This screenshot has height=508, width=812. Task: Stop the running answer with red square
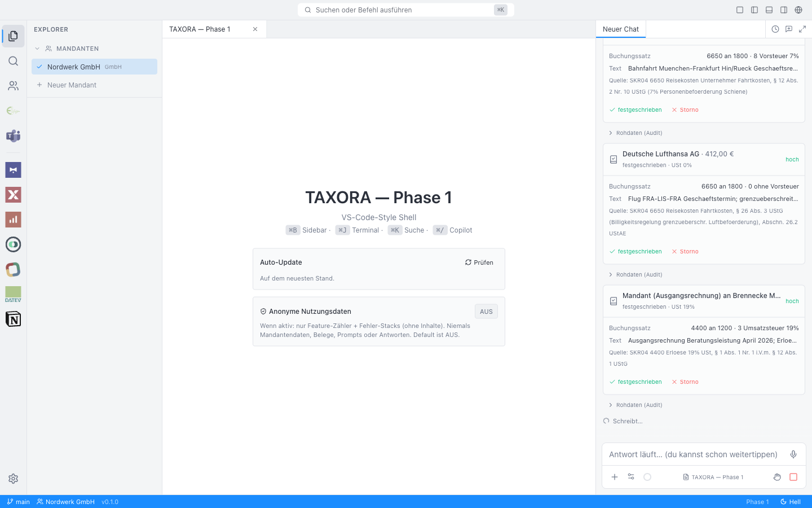[793, 477]
